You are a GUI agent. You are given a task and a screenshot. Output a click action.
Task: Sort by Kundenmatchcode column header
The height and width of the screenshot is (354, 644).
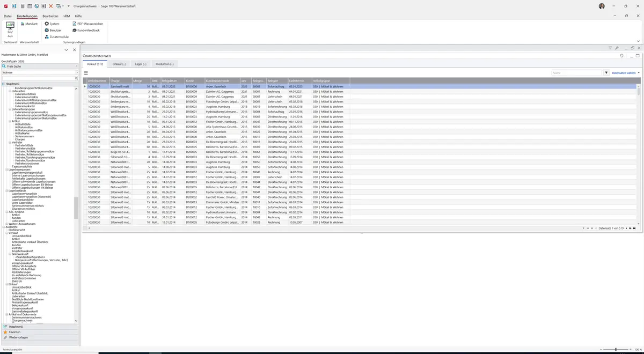coord(222,80)
